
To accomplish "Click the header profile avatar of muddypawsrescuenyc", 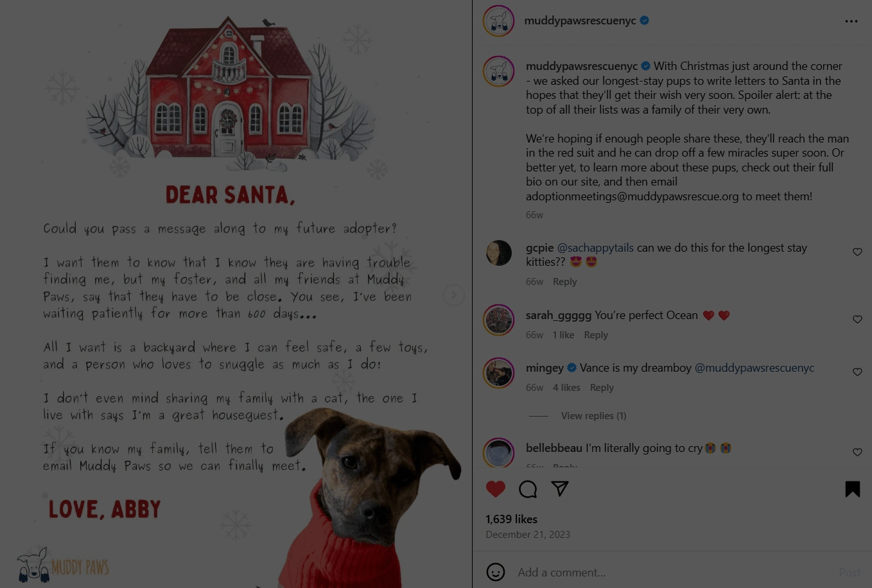I will (x=499, y=21).
